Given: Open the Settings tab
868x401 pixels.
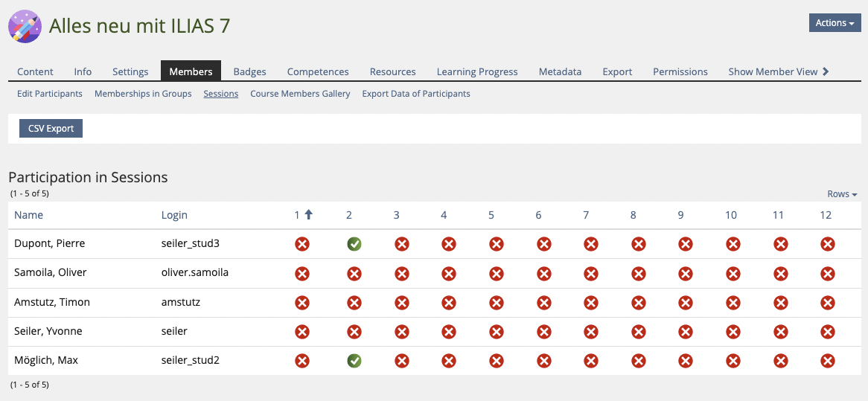Looking at the screenshot, I should [x=130, y=71].
